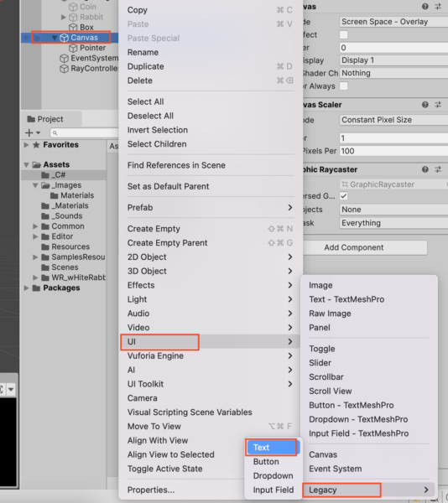Open the Legacy submenu entry
Screen dimensions: 448x503
(x=368, y=490)
